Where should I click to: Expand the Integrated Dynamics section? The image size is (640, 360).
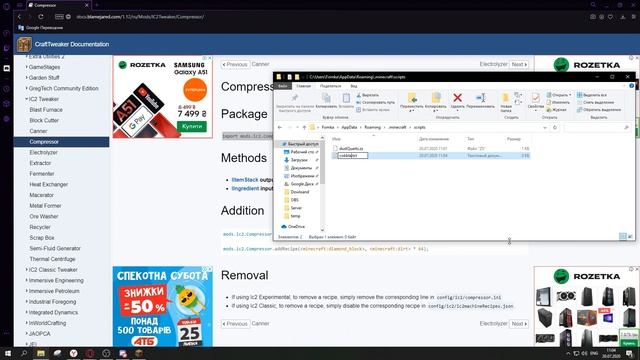[x=27, y=312]
